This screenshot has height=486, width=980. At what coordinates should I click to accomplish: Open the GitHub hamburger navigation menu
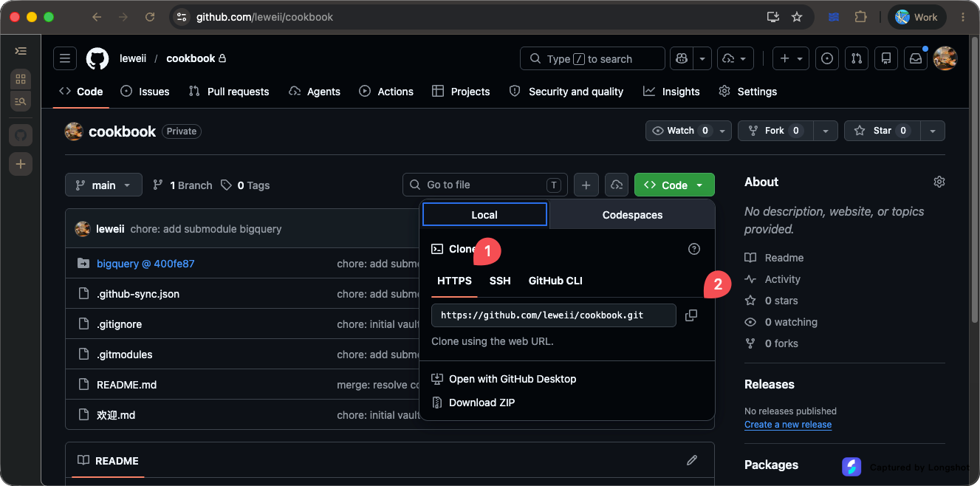(65, 58)
